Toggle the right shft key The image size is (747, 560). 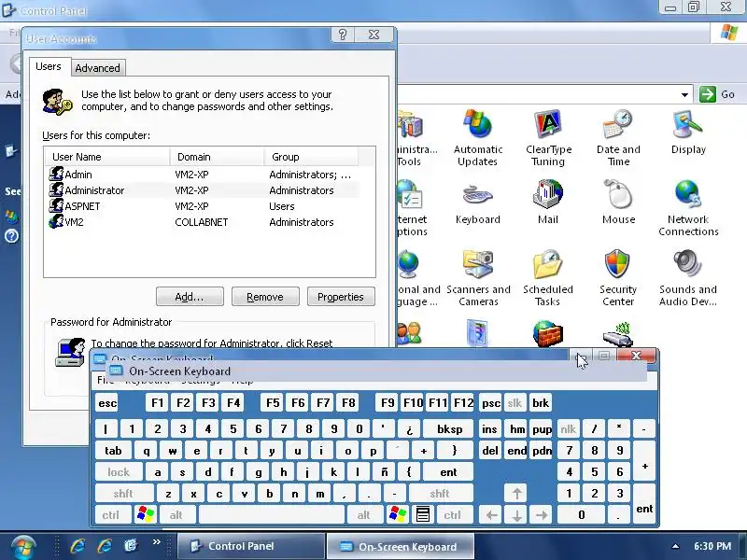(x=440, y=494)
